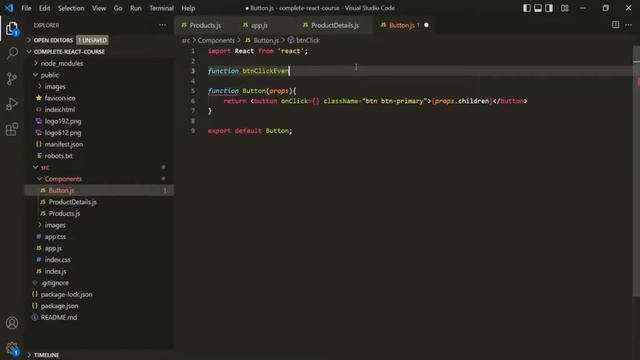
Task: Open logo192.png file
Action: click(x=63, y=121)
